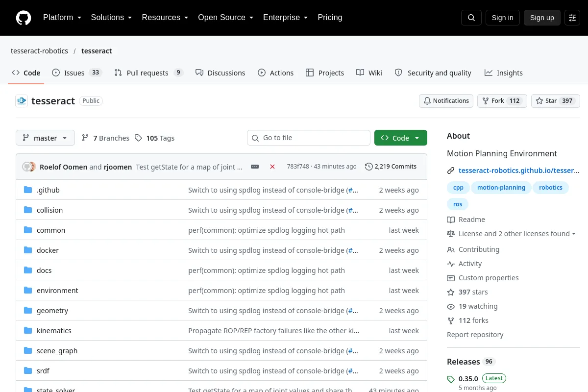Open the Platform menu
Screen dimensions: 588x392
click(62, 18)
